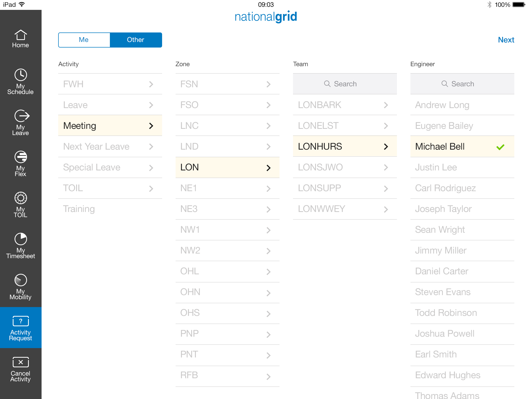532x399 pixels.
Task: Expand the Leave activity chevron
Action: coord(151,105)
